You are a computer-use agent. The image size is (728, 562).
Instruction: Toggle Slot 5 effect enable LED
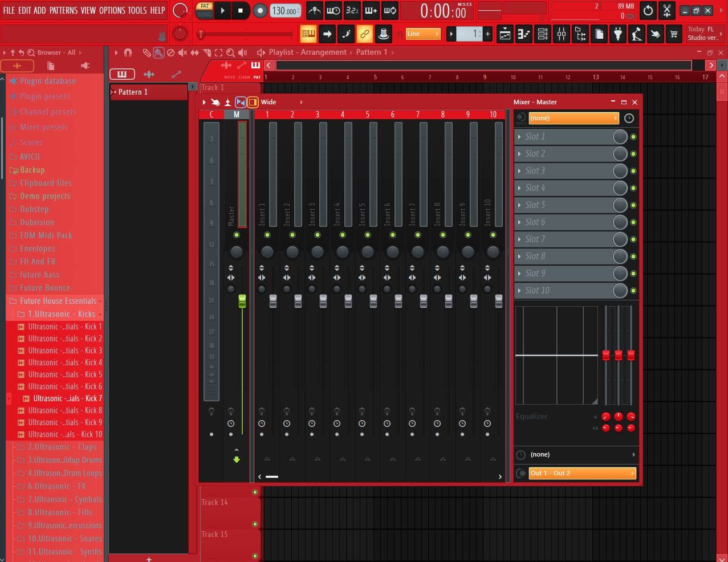[633, 205]
